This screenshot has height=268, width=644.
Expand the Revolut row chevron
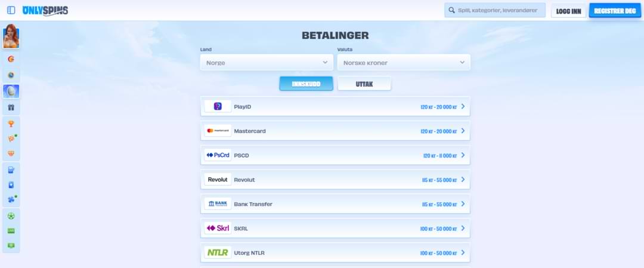coord(463,180)
